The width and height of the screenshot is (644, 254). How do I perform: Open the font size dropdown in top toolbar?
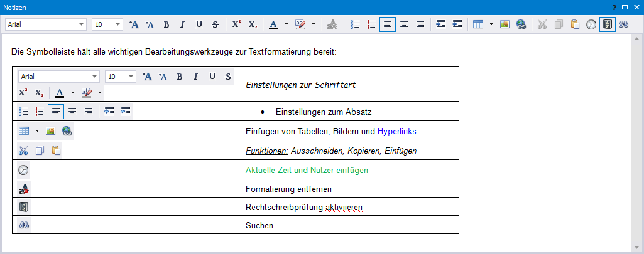point(118,24)
